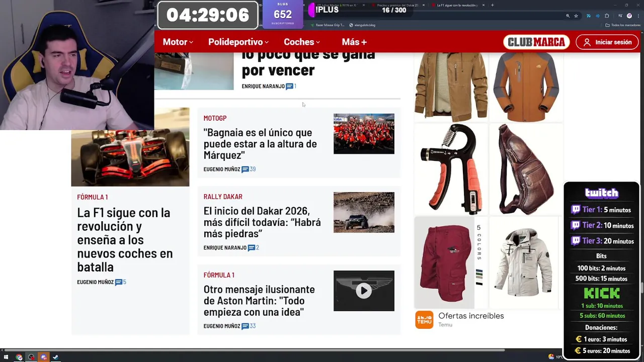Screen dimensions: 644x362
Task: Click the Club Marca button
Action: [x=536, y=42]
